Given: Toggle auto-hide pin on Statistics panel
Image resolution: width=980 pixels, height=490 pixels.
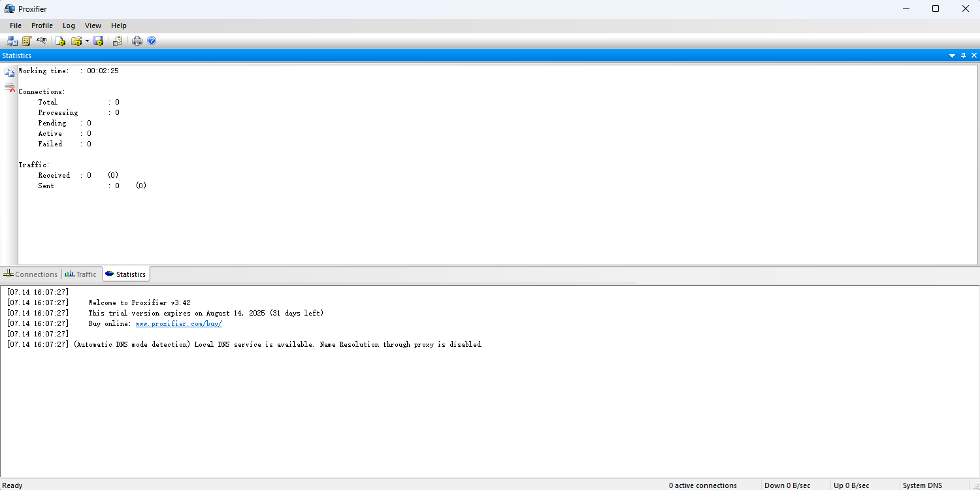Looking at the screenshot, I should pyautogui.click(x=963, y=56).
